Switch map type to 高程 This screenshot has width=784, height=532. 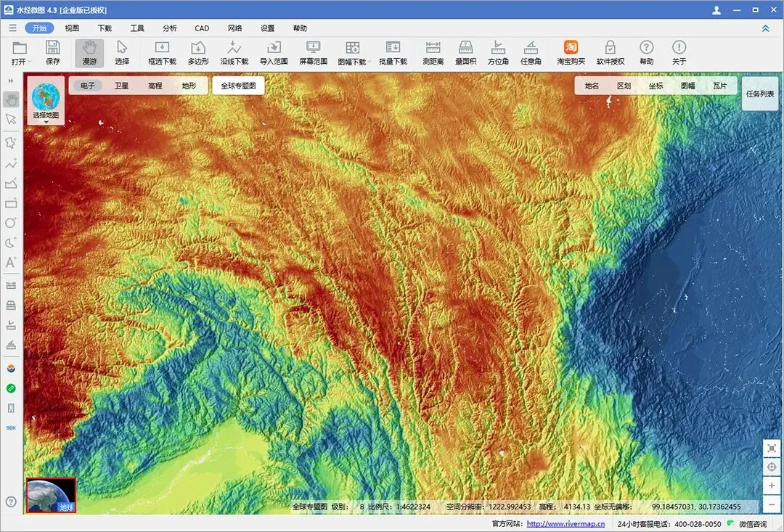[155, 86]
